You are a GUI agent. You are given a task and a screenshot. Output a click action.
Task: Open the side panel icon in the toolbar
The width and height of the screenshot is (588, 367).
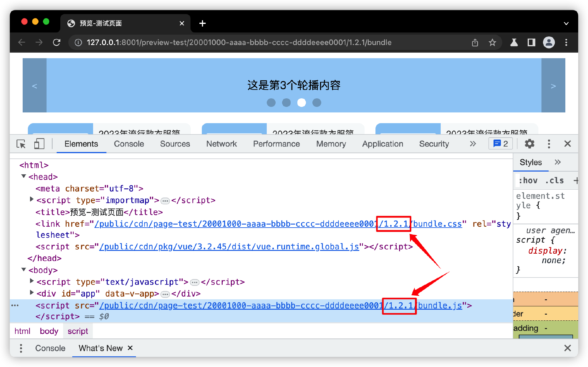[x=531, y=42]
